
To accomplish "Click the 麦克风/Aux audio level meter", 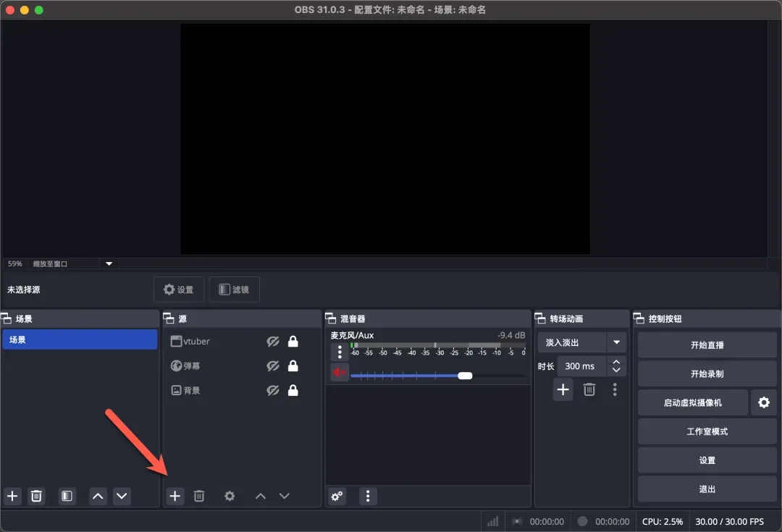I will click(437, 345).
